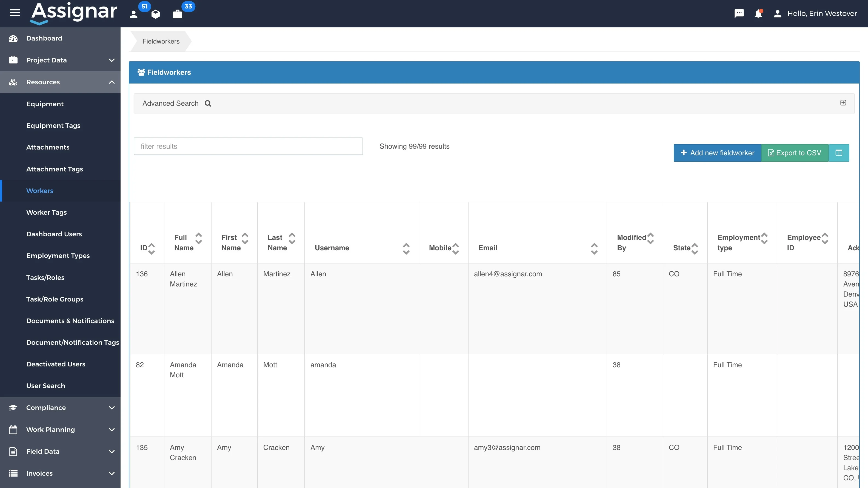The width and height of the screenshot is (868, 488).
Task: Select Attachments in the sidebar
Action: (60, 147)
